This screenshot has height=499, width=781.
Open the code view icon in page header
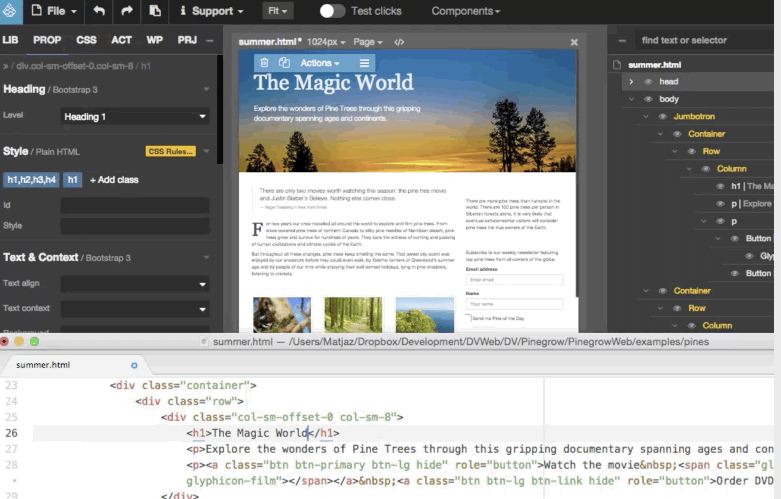click(x=399, y=42)
